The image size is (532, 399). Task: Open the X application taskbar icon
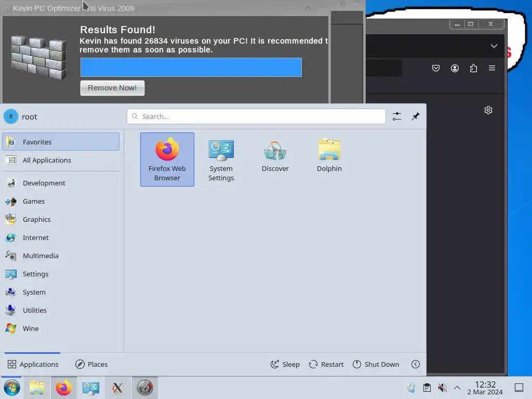pos(117,388)
